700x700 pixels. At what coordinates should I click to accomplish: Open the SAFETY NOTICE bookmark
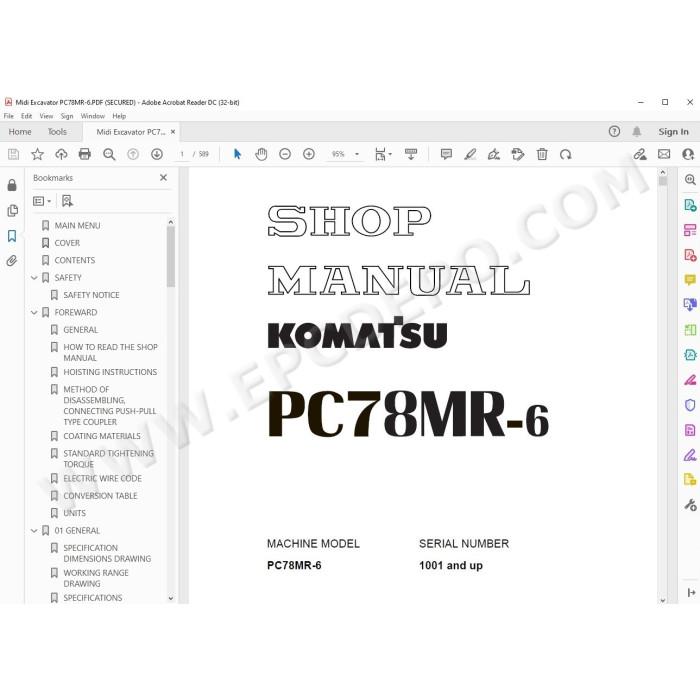point(91,295)
